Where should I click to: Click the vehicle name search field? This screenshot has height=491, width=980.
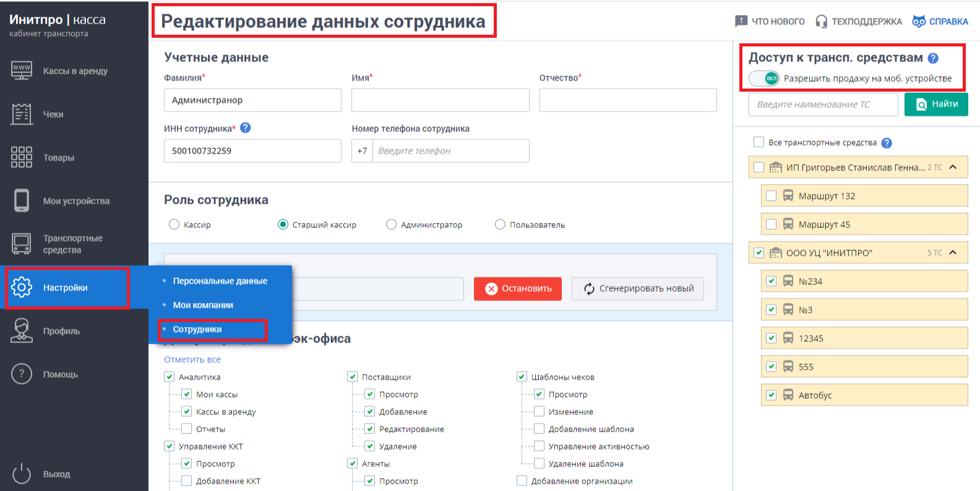coord(823,105)
